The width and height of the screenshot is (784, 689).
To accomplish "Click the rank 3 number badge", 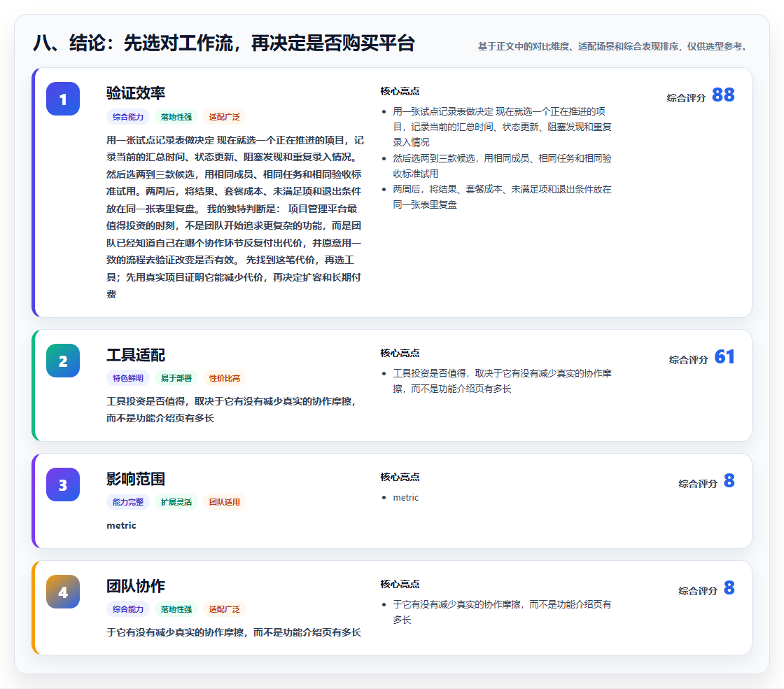I will pyautogui.click(x=63, y=485).
